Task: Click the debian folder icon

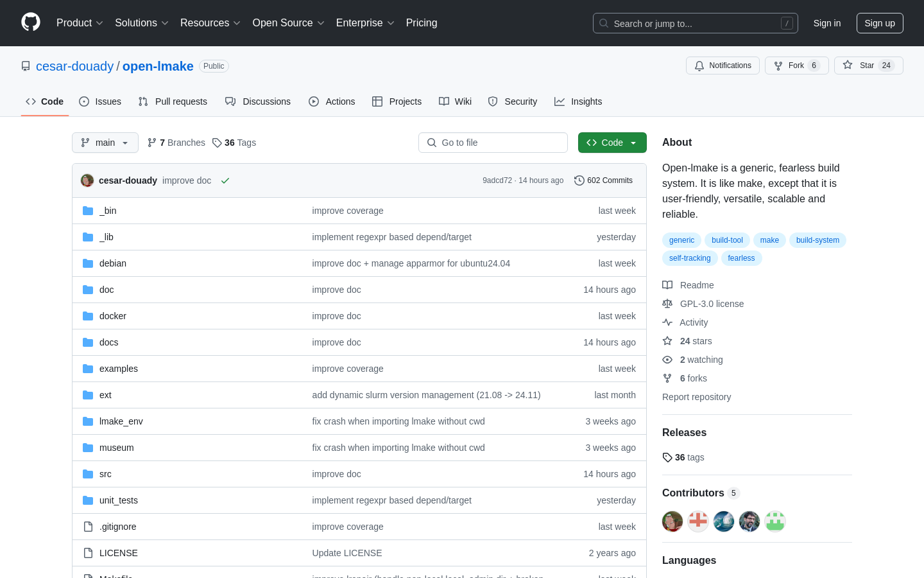Action: pos(88,263)
